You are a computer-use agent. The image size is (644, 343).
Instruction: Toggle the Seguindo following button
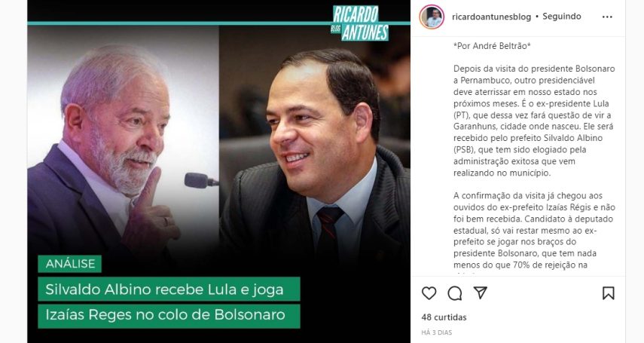pyautogui.click(x=562, y=17)
